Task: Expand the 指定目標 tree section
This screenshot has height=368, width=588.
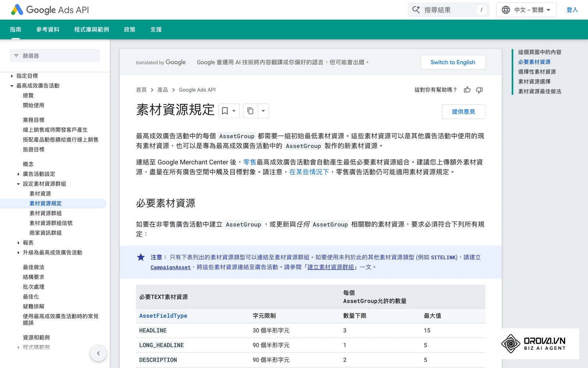Action: [12, 76]
